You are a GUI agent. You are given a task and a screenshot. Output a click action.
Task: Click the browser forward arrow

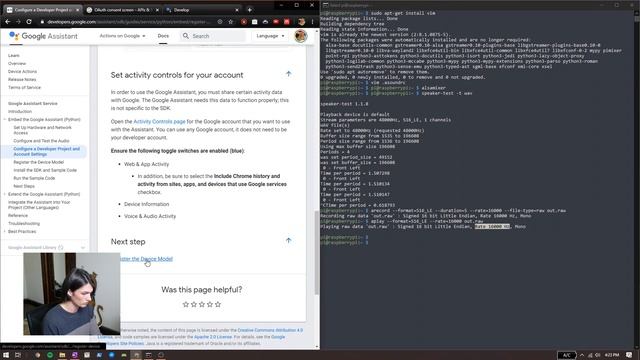(18, 22)
